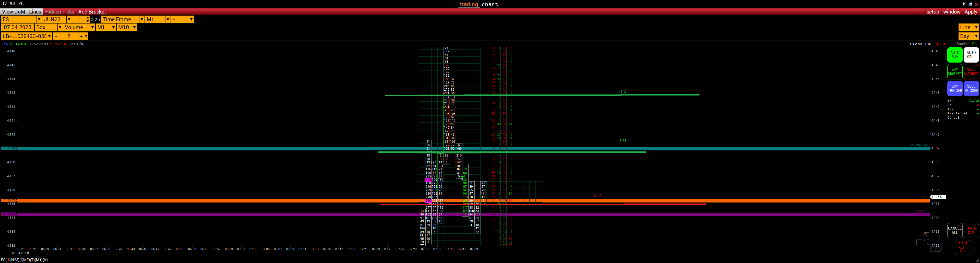Image resolution: width=980 pixels, height=263 pixels.
Task: Open the dropdown arrow after plus button
Action: click(x=86, y=36)
